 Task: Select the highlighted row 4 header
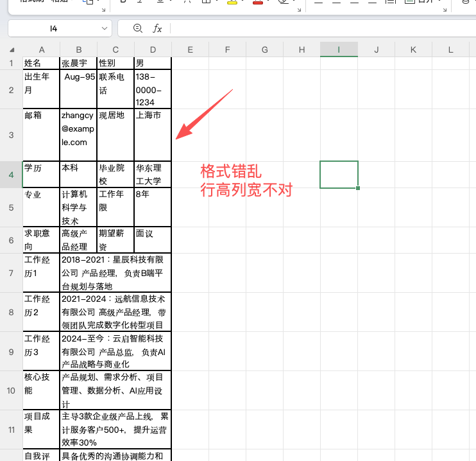click(x=12, y=175)
